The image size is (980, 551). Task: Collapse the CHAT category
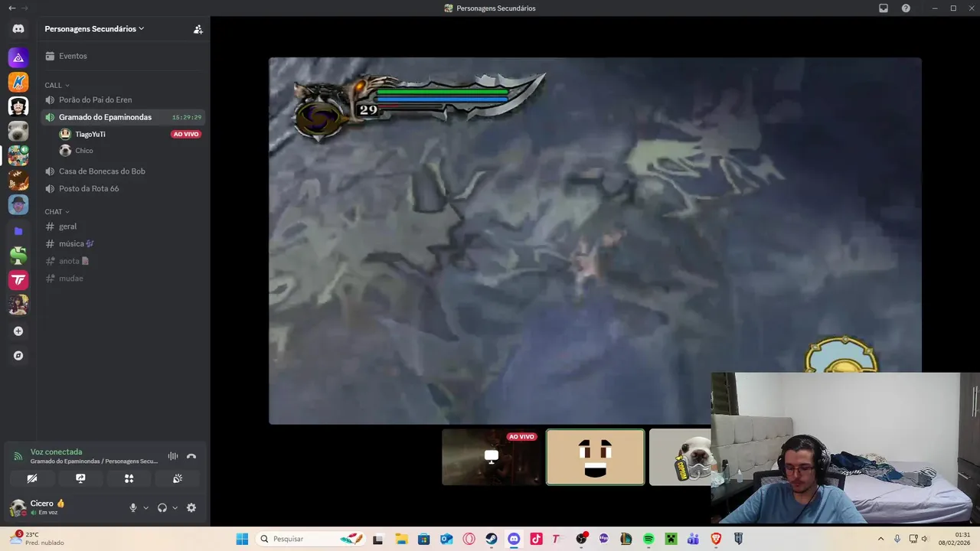(57, 211)
